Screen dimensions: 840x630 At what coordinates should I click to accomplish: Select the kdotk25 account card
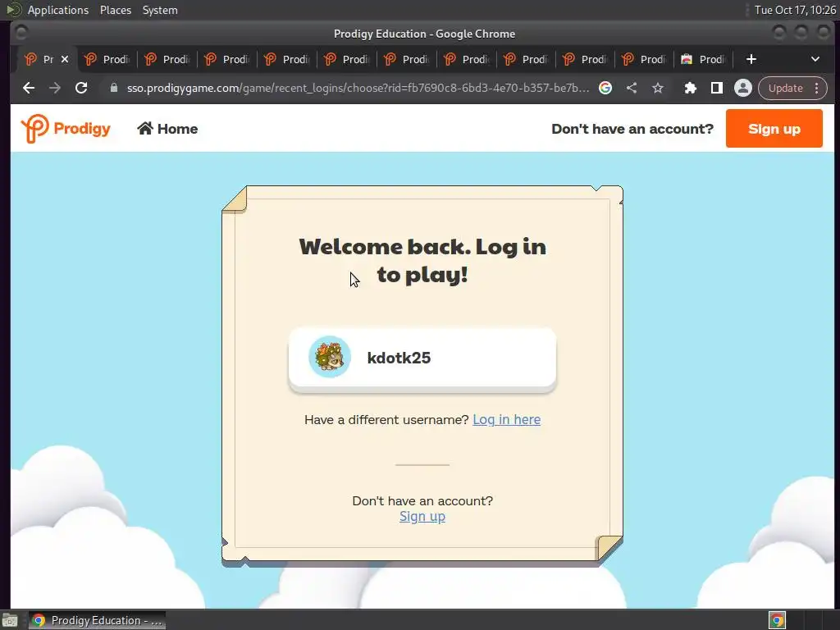[x=422, y=358]
